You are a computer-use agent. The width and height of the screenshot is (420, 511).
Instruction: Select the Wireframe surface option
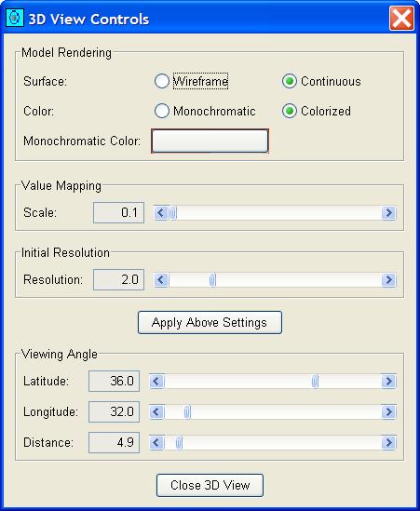coord(162,81)
